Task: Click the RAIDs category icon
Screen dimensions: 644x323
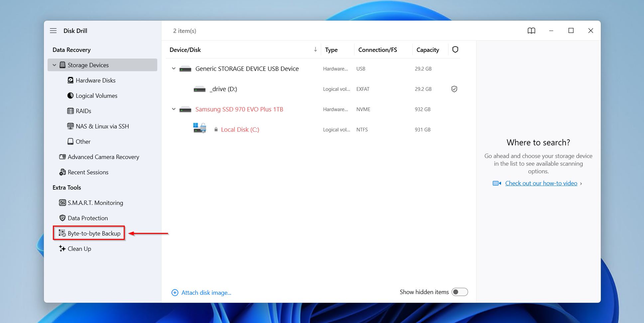Action: point(70,111)
